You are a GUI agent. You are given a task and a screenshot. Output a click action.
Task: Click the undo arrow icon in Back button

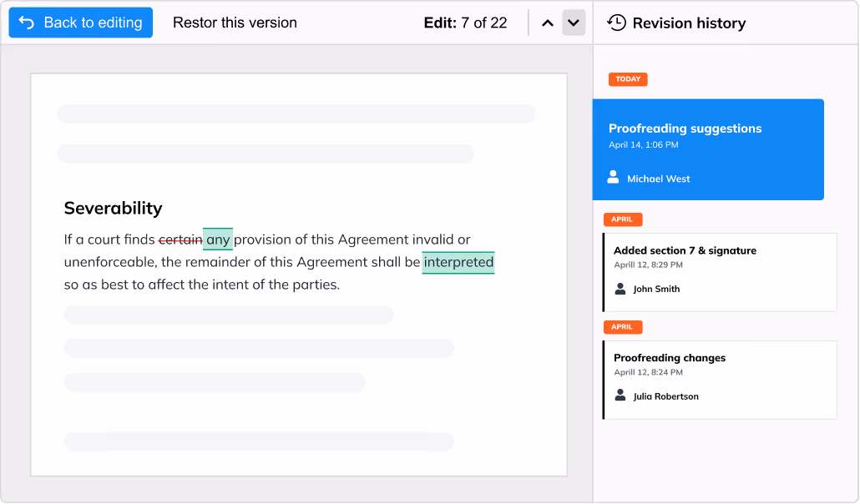27,23
